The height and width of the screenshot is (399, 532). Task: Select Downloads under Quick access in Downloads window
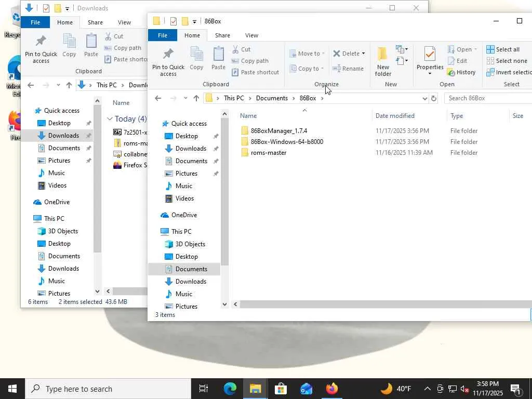(x=63, y=136)
